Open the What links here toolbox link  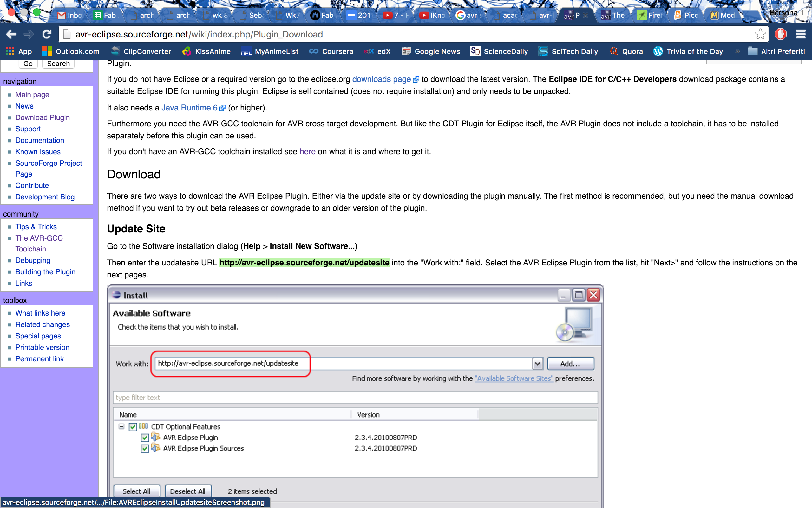click(x=40, y=313)
